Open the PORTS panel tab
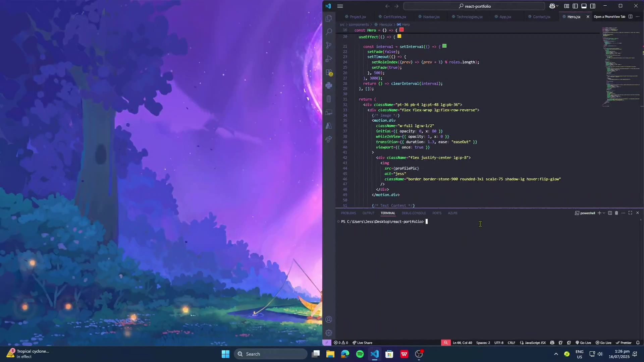The width and height of the screenshot is (644, 362). tap(437, 213)
